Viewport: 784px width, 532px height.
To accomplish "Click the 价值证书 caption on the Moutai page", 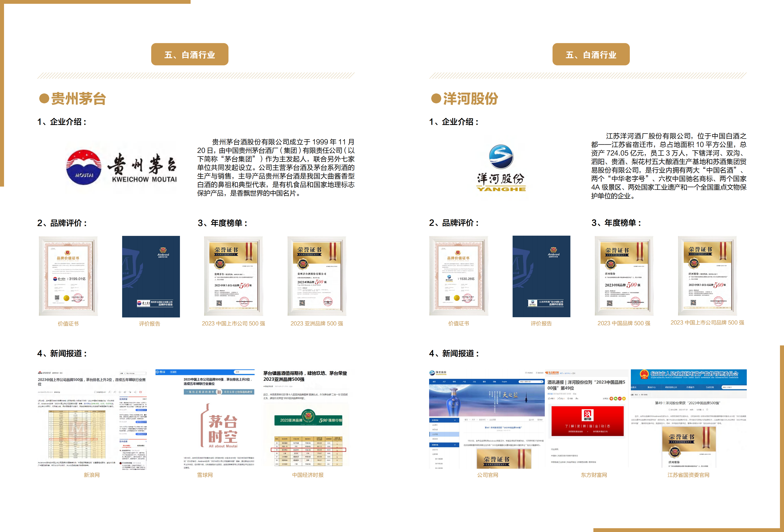I will click(68, 324).
